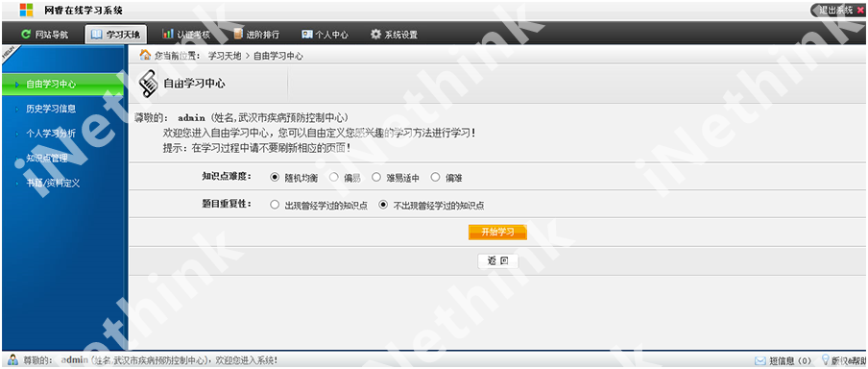868x369 pixels.
Task: Click 自由学习中心 in breadcrumb path
Action: (277, 56)
